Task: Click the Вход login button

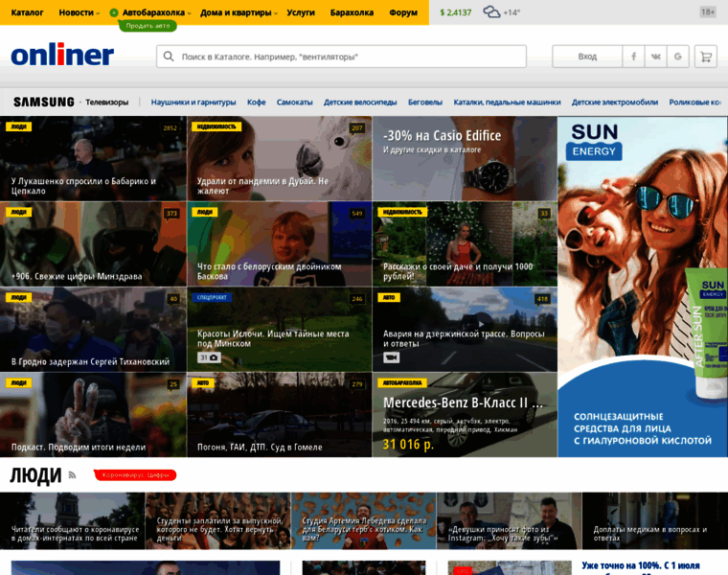Action: click(x=587, y=57)
